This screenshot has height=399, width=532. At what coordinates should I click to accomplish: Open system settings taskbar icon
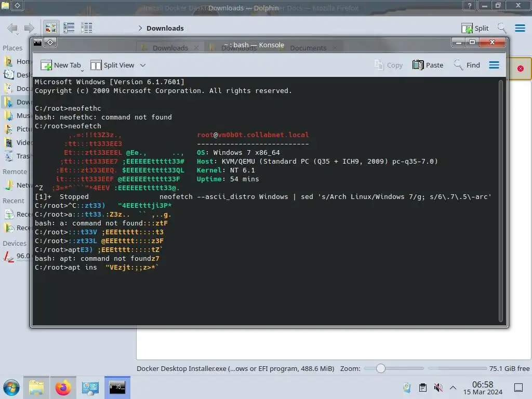point(90,388)
